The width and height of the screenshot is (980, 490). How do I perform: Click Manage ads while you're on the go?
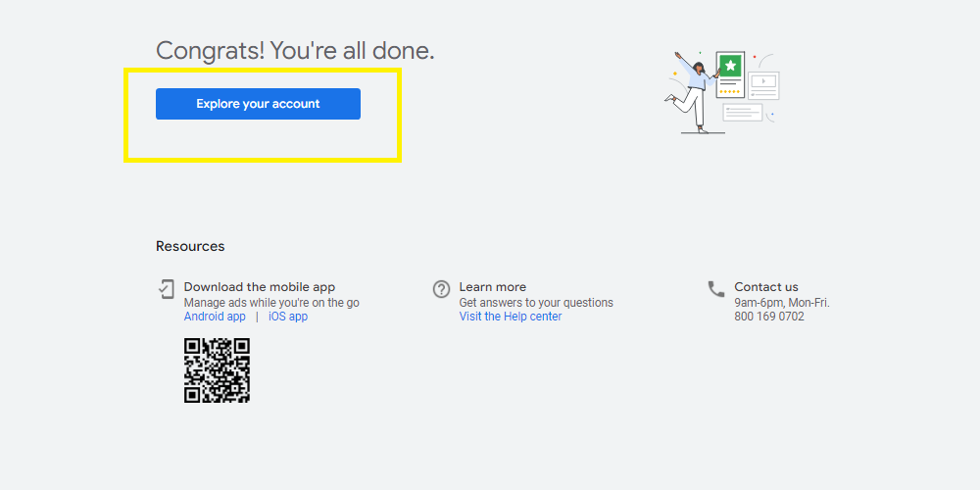(x=271, y=303)
